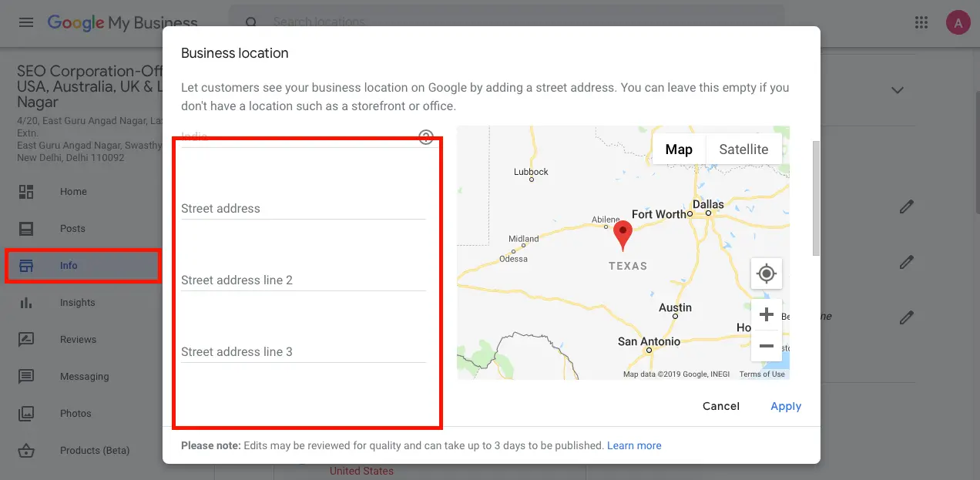Click the Austin label on map
The image size is (980, 480).
coord(675,307)
